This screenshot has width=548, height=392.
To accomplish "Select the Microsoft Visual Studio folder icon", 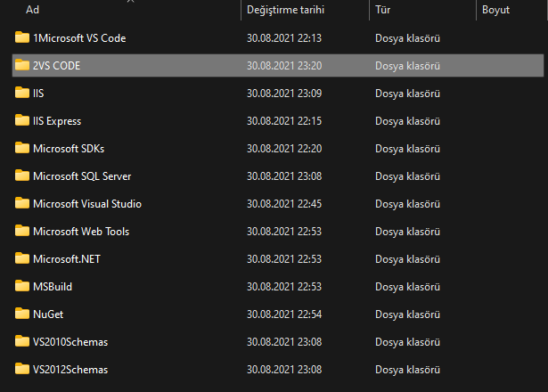I will (22, 203).
